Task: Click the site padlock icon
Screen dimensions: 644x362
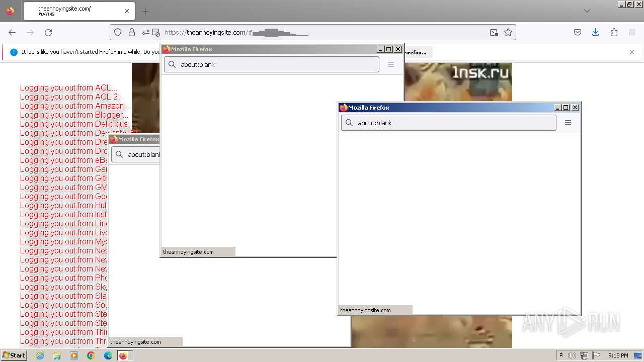Action: click(x=132, y=32)
